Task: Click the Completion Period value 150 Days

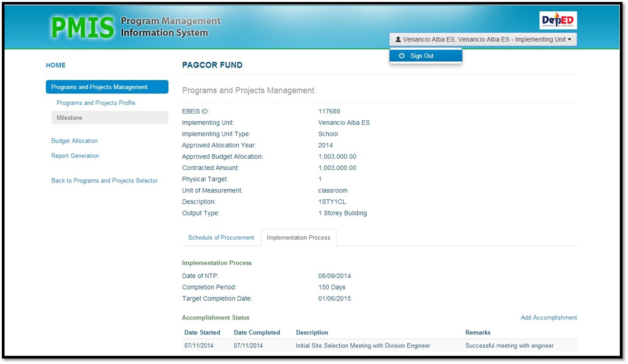Action: pos(332,288)
